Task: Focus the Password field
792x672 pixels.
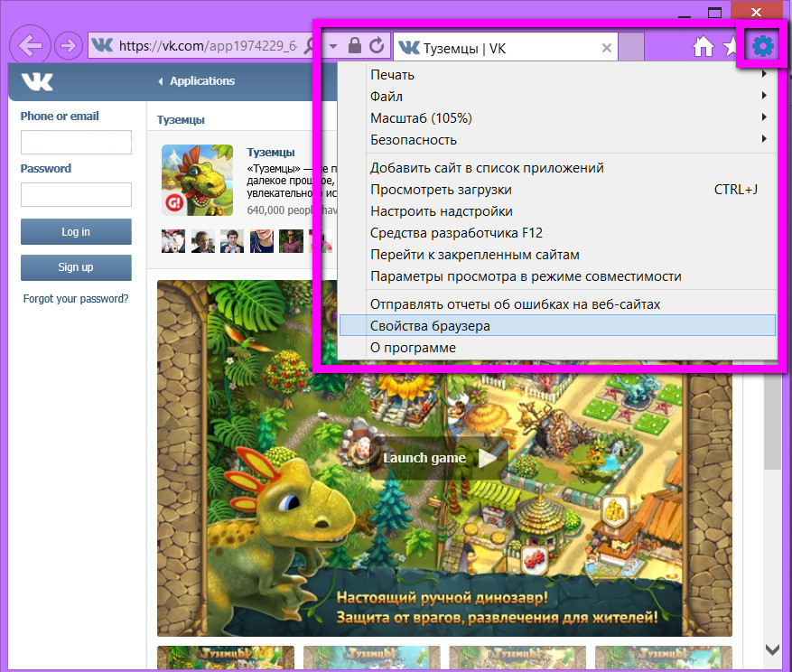Action: click(x=76, y=194)
